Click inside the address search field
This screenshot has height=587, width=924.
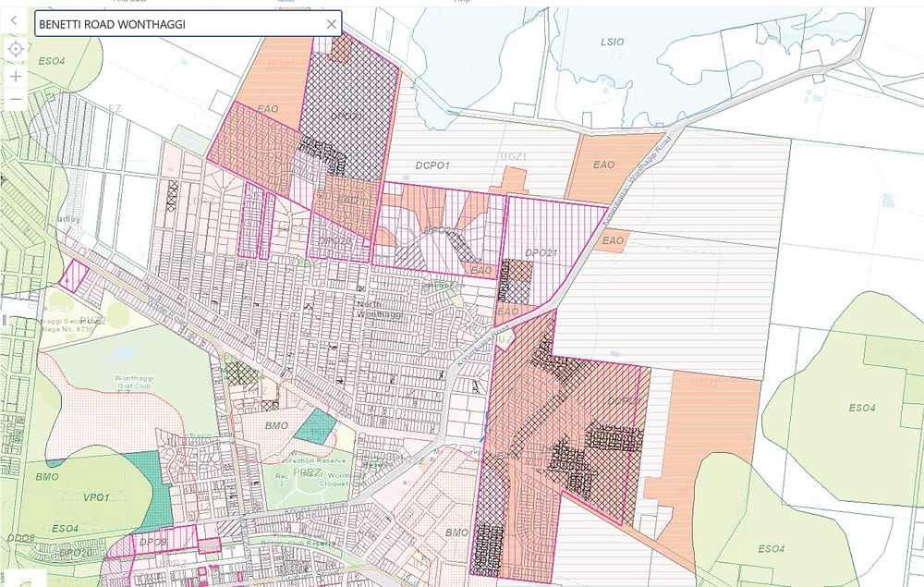click(x=176, y=24)
